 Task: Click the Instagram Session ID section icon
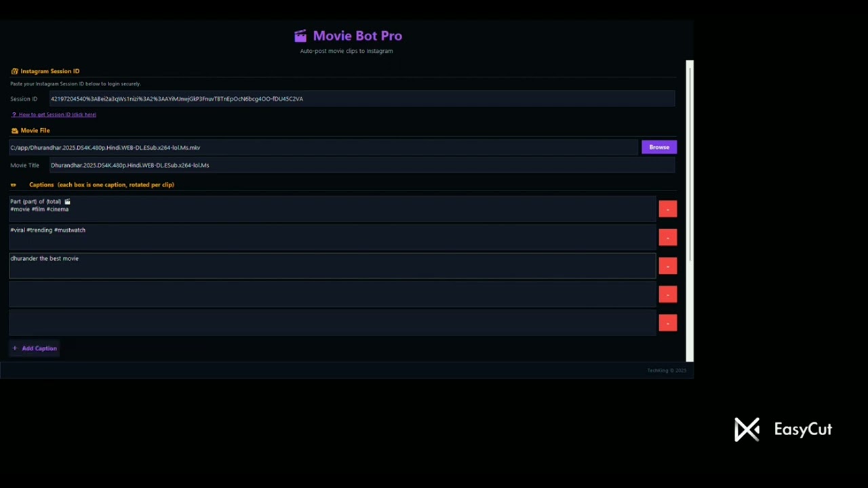click(x=14, y=71)
